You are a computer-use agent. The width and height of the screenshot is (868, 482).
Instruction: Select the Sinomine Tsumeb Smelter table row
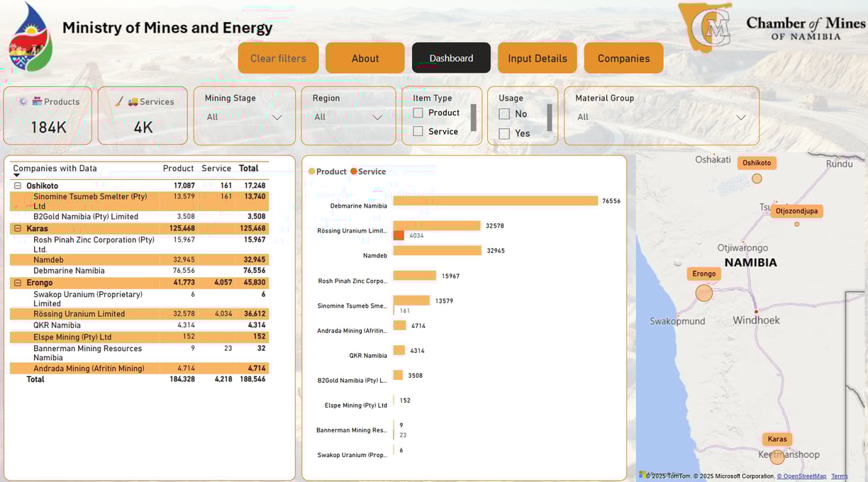[140, 201]
